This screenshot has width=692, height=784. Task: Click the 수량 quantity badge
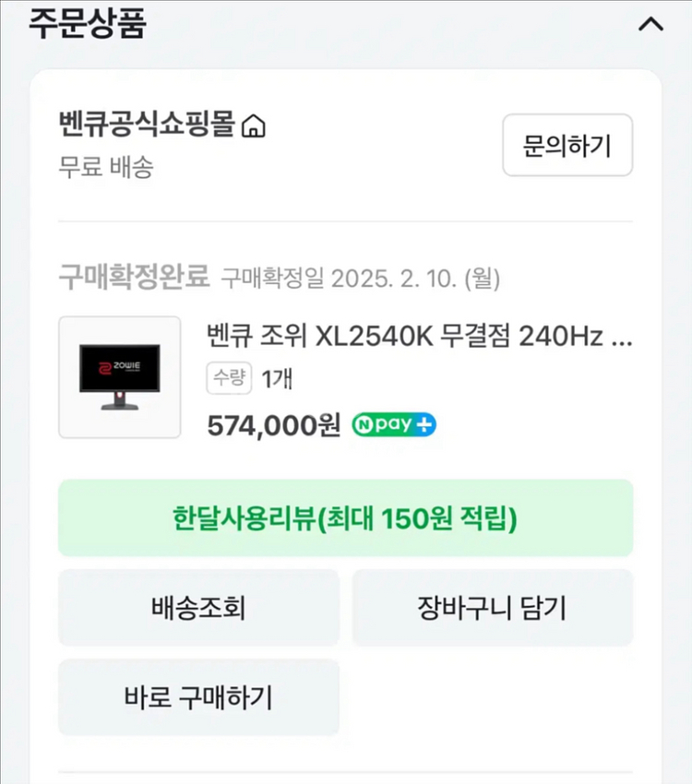230,378
